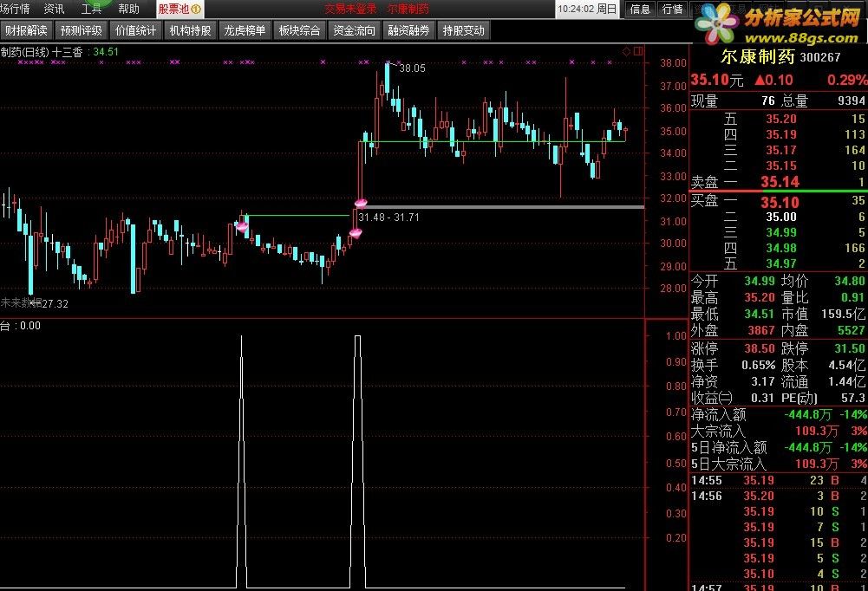Open the 预测评级 tab
The image size is (868, 591).
(x=81, y=31)
